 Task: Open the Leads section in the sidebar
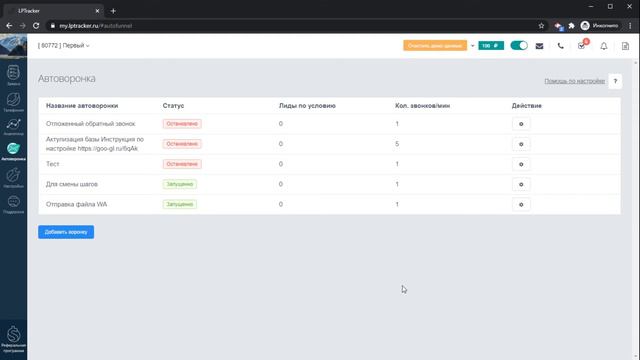(x=13, y=76)
